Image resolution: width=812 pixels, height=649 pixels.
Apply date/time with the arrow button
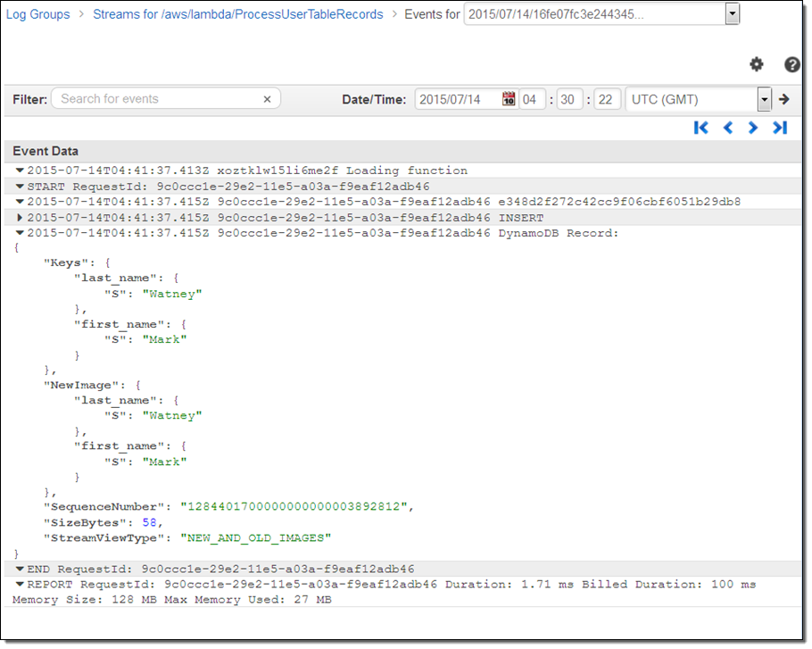pos(784,99)
